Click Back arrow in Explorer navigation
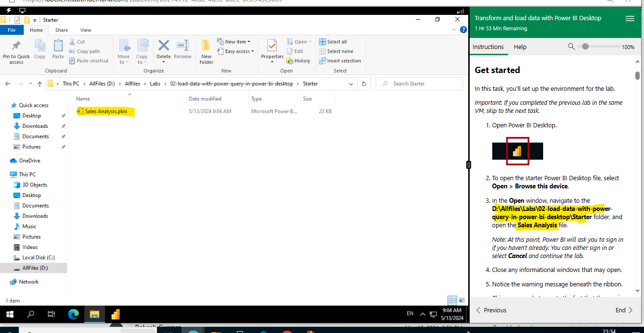The image size is (644, 333). (8, 84)
